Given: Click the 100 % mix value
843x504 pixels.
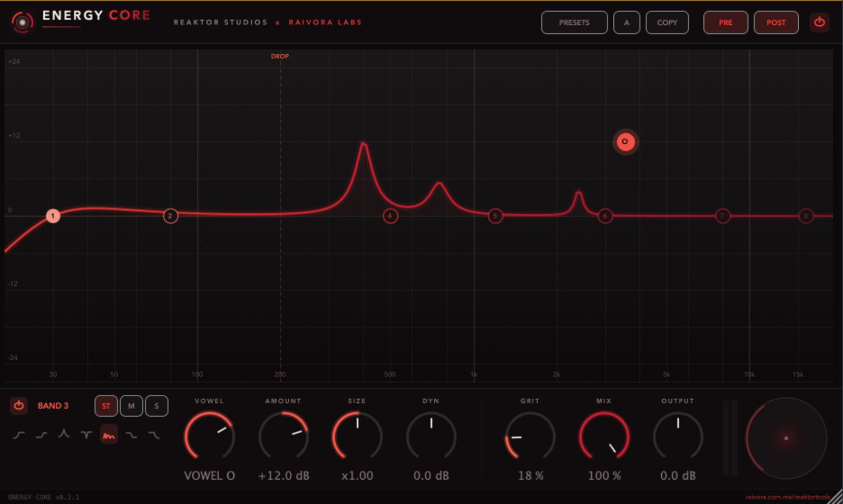Looking at the screenshot, I should [604, 476].
